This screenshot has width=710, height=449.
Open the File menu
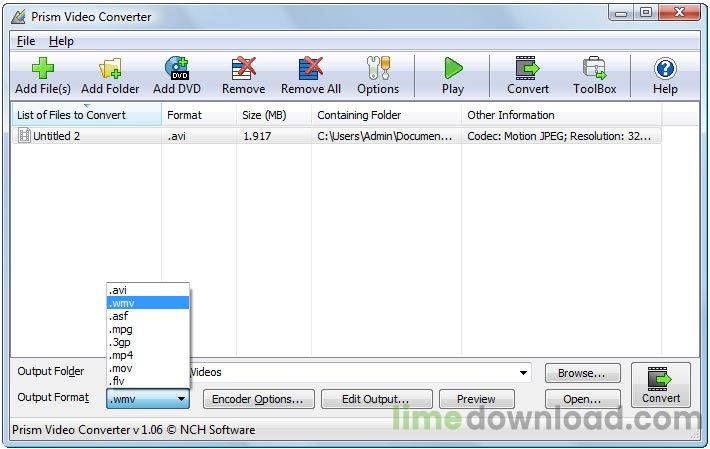(26, 41)
